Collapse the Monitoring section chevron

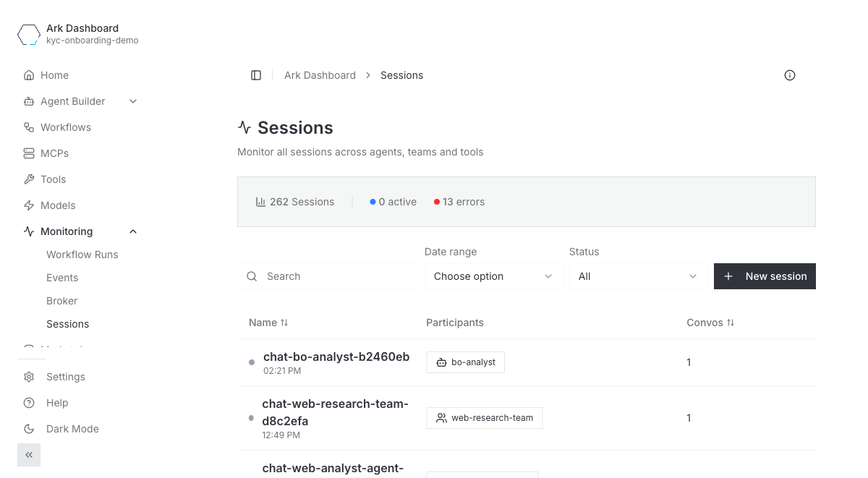click(133, 231)
